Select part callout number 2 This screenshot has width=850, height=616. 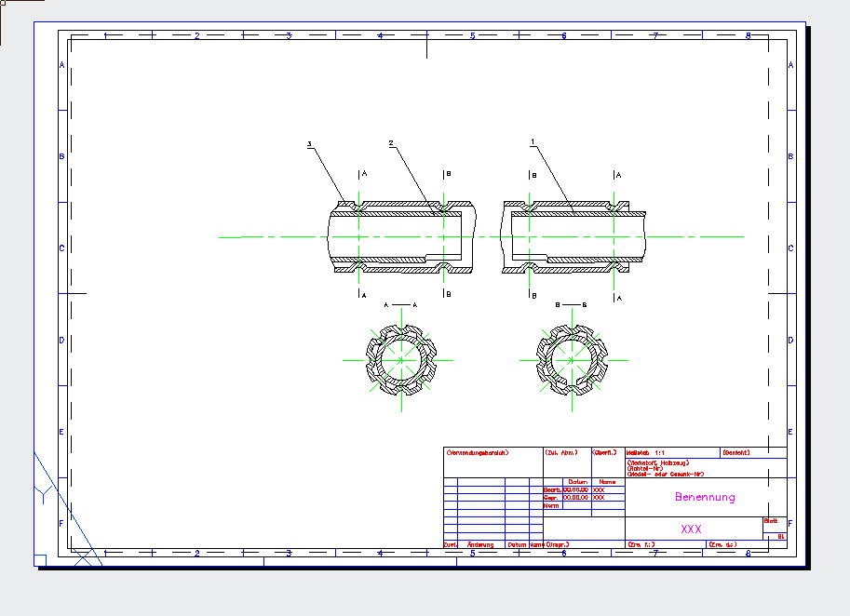point(392,143)
